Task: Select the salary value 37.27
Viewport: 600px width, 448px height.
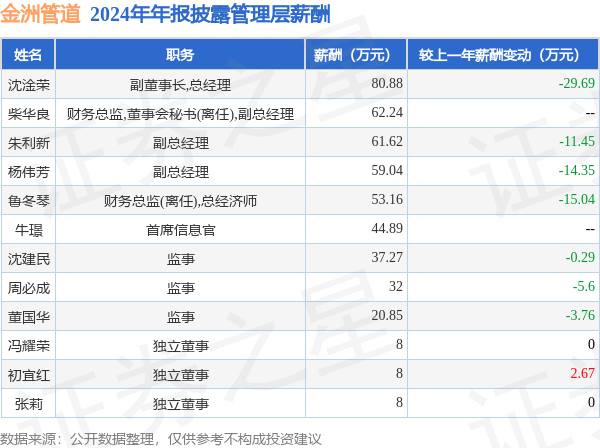Action: (387, 257)
